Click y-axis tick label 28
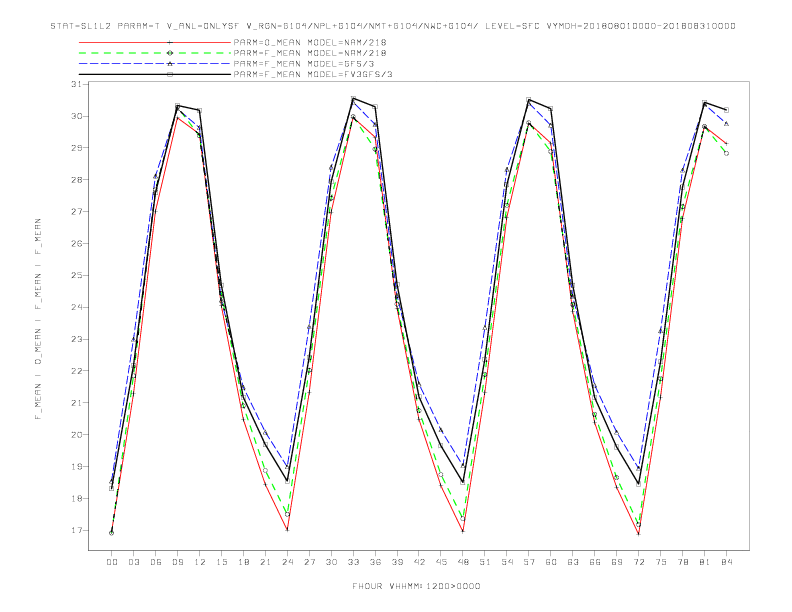Viewport: 792px width, 612px height. point(76,180)
